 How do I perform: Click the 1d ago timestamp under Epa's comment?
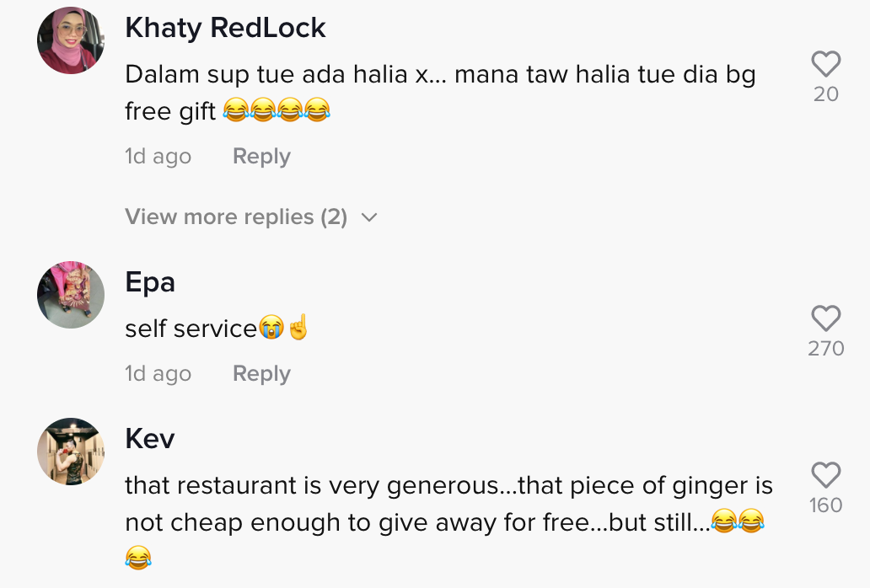158,374
